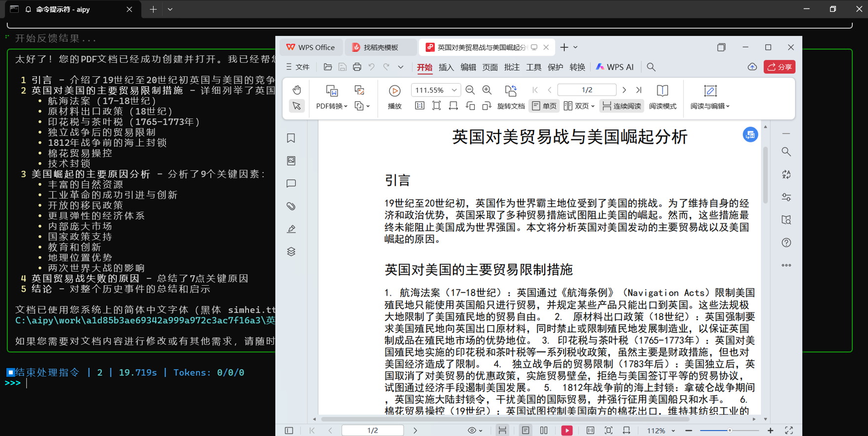Click the PDF to Word convert icon
Viewport: 868px width, 436px height.
coord(332,91)
